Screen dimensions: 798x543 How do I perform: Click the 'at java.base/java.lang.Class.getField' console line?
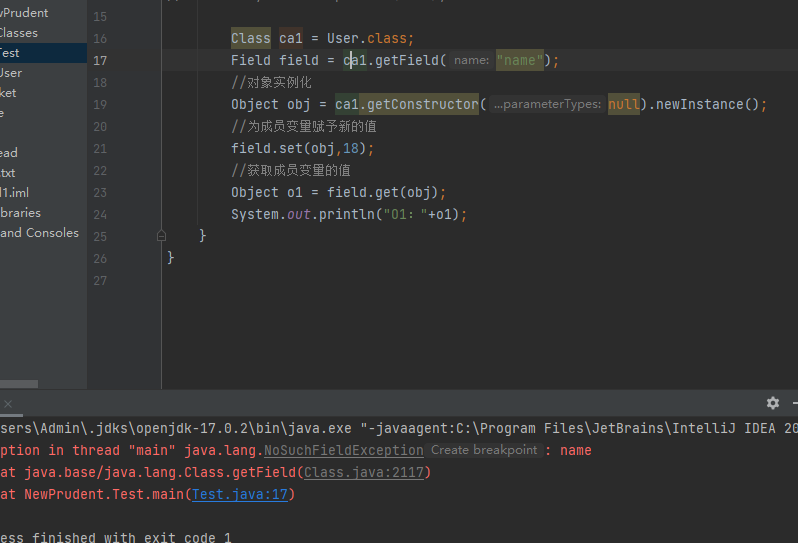pos(215,472)
